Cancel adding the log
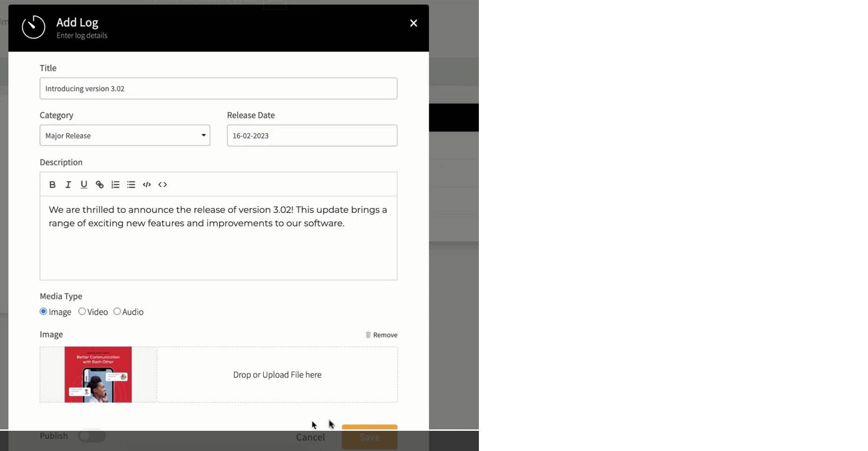 310,437
